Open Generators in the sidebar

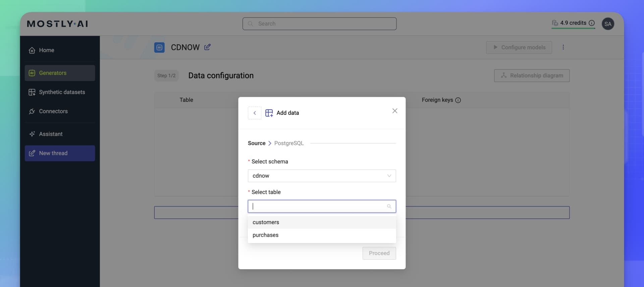pos(60,73)
